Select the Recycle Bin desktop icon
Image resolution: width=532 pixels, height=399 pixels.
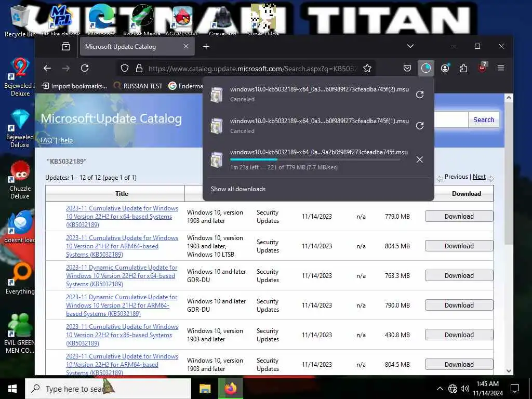coord(19,21)
